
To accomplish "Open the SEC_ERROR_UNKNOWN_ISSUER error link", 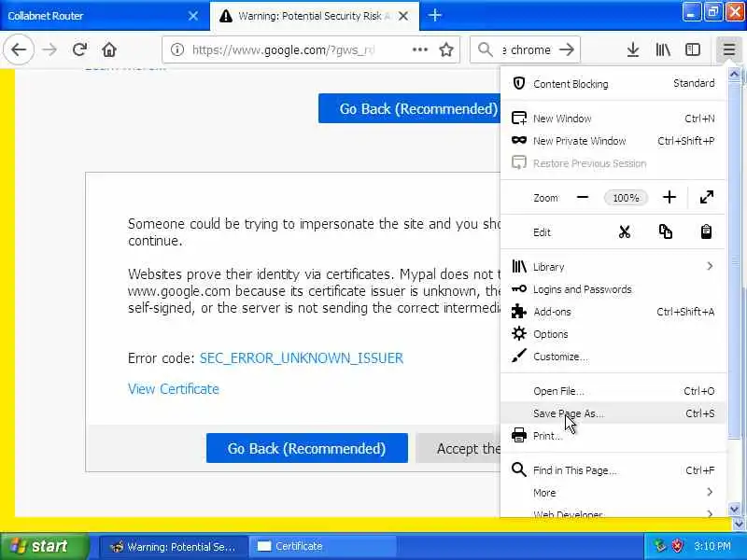I will click(301, 358).
